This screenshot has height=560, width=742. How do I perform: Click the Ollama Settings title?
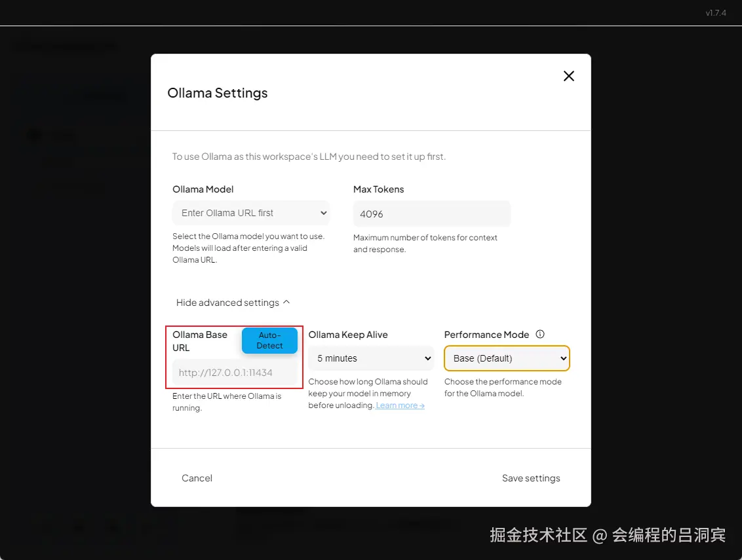pos(217,93)
